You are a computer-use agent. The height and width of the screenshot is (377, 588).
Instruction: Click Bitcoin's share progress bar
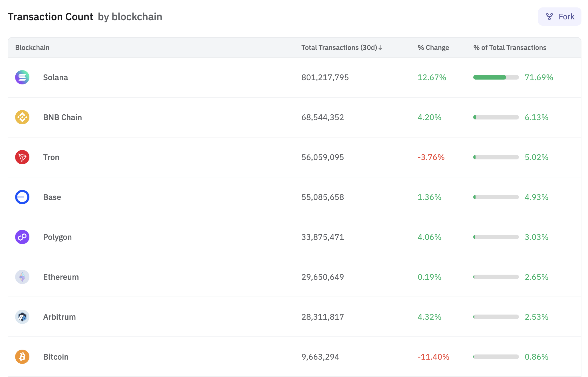click(x=496, y=357)
